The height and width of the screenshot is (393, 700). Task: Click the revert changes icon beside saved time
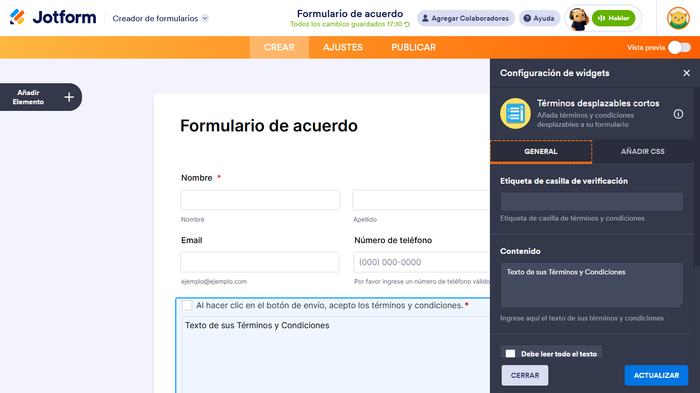tap(407, 24)
